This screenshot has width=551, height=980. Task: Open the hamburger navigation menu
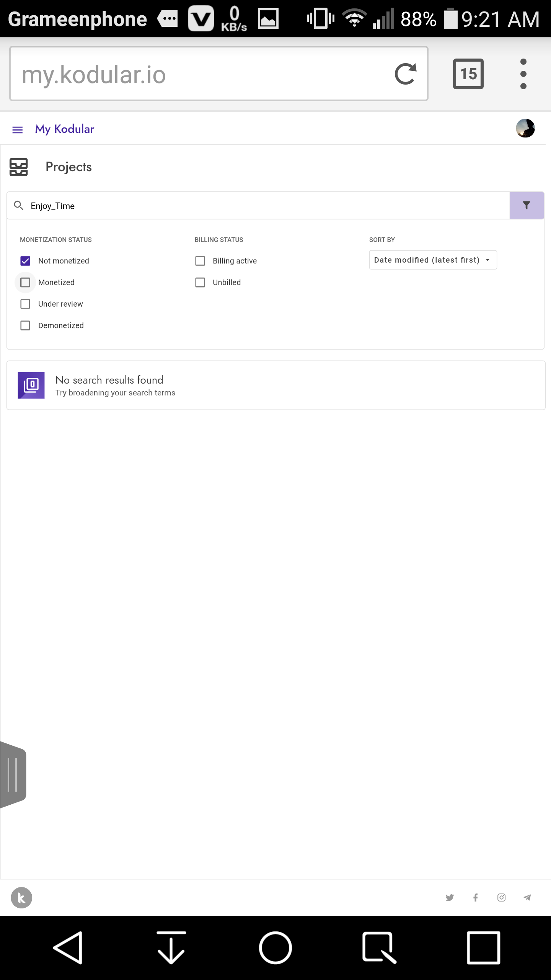[x=18, y=130]
